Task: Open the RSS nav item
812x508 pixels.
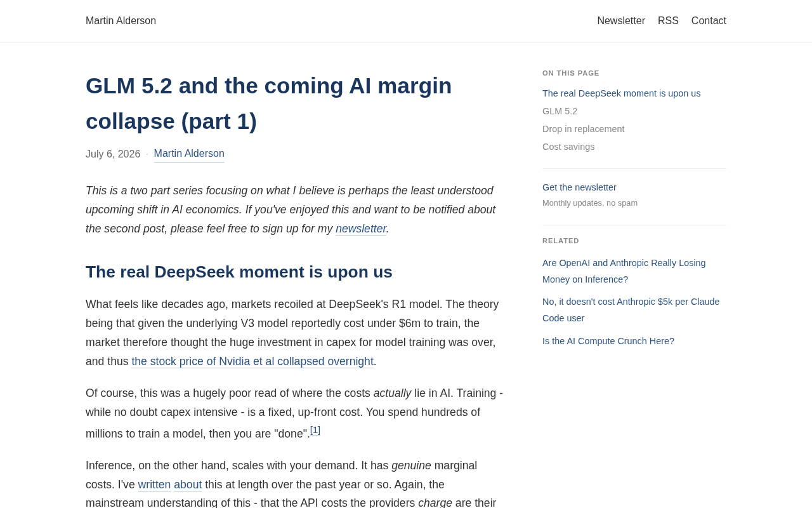Action: [x=668, y=21]
